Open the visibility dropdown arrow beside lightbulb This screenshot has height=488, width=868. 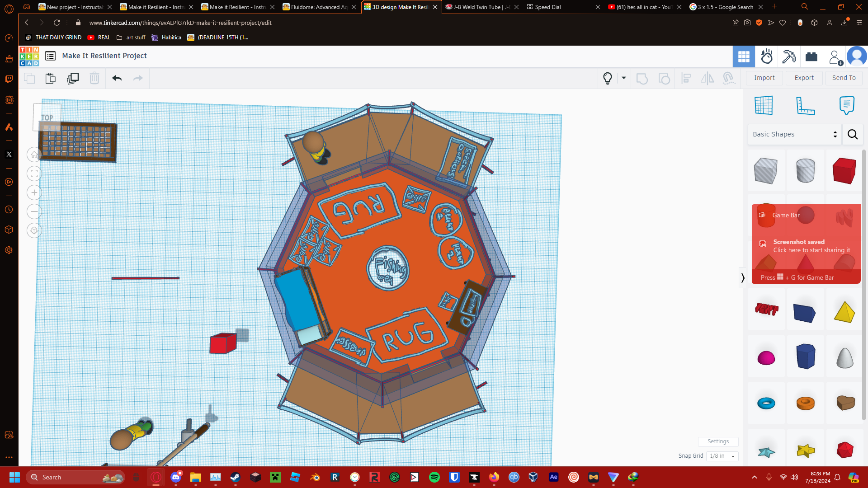(624, 78)
